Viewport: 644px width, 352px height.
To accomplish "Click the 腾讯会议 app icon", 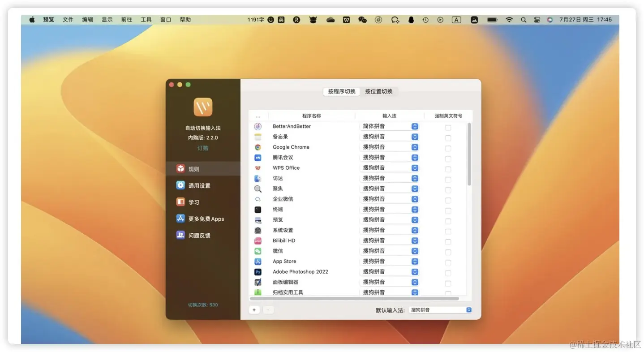I will 258,158.
